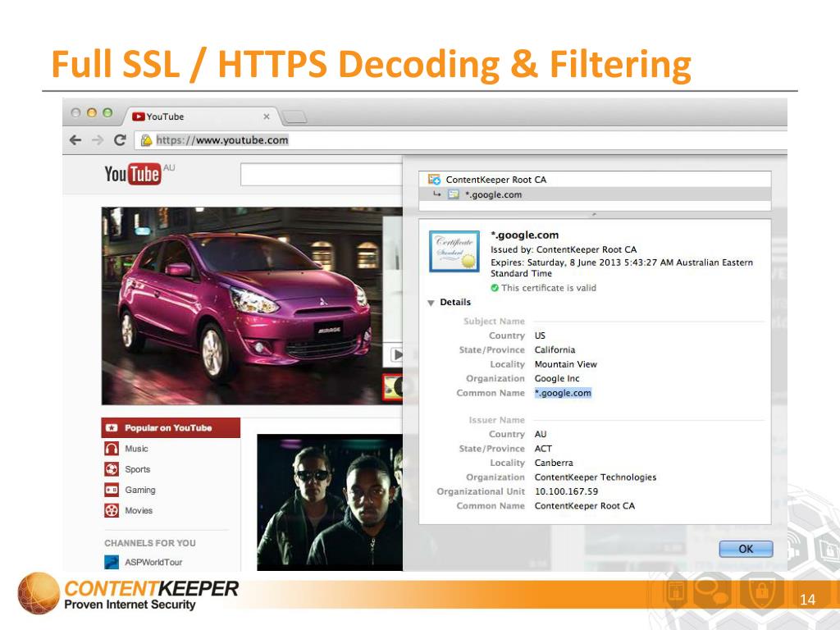Click the YouTube logo
The image size is (840, 630).
pyautogui.click(x=132, y=174)
